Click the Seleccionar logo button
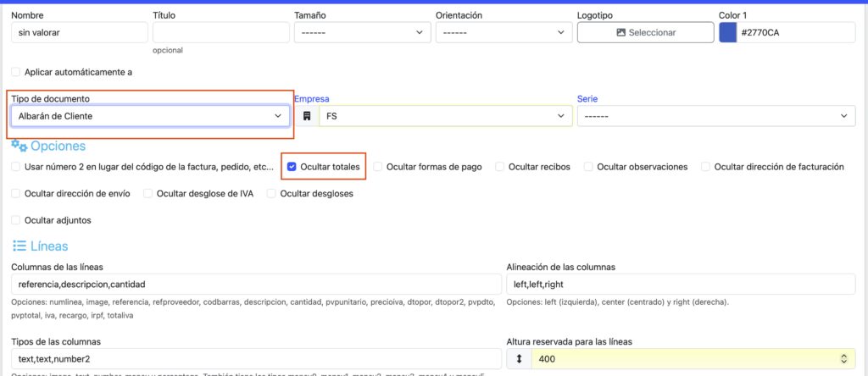This screenshot has height=376, width=868. point(645,32)
